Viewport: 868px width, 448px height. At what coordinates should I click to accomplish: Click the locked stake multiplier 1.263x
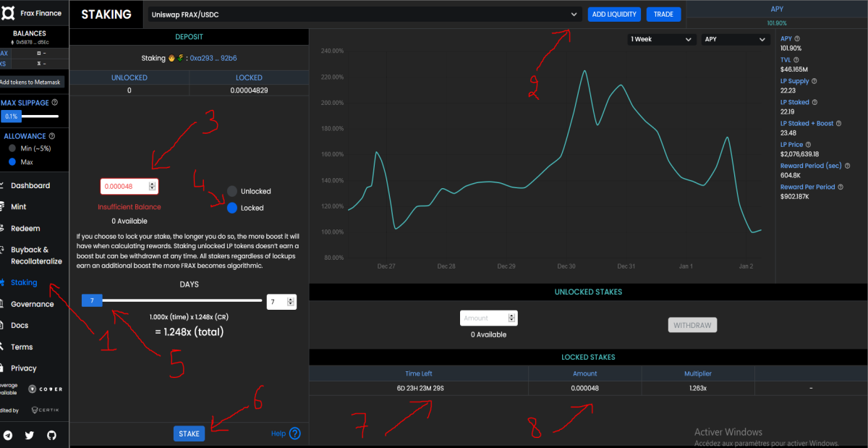[698, 388]
